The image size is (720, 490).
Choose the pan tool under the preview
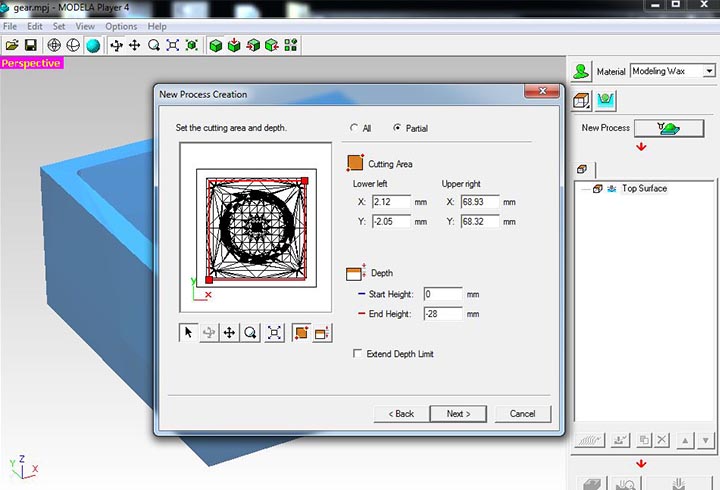tap(229, 332)
